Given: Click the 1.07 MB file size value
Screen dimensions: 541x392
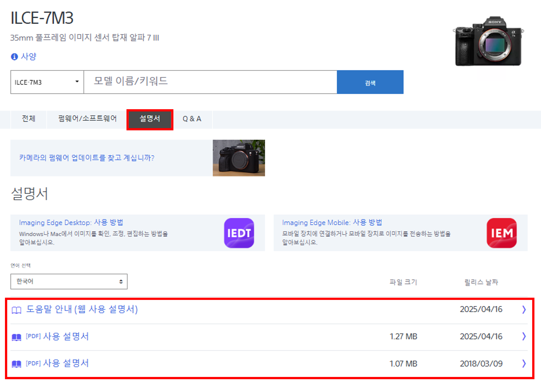Looking at the screenshot, I should [x=403, y=364].
